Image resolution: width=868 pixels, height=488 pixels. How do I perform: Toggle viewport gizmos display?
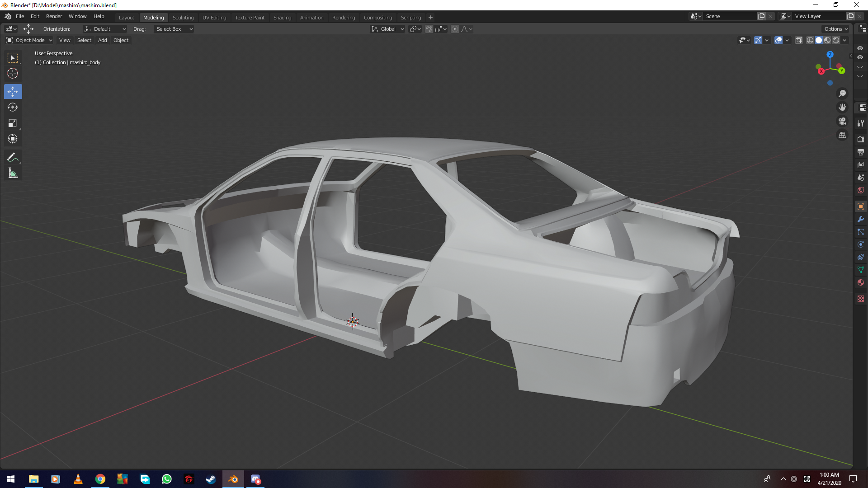[758, 40]
